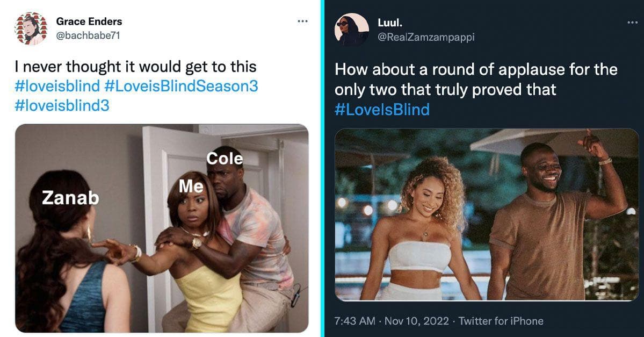
Task: Click the 7:43 AM timestamp
Action: [x=355, y=321]
